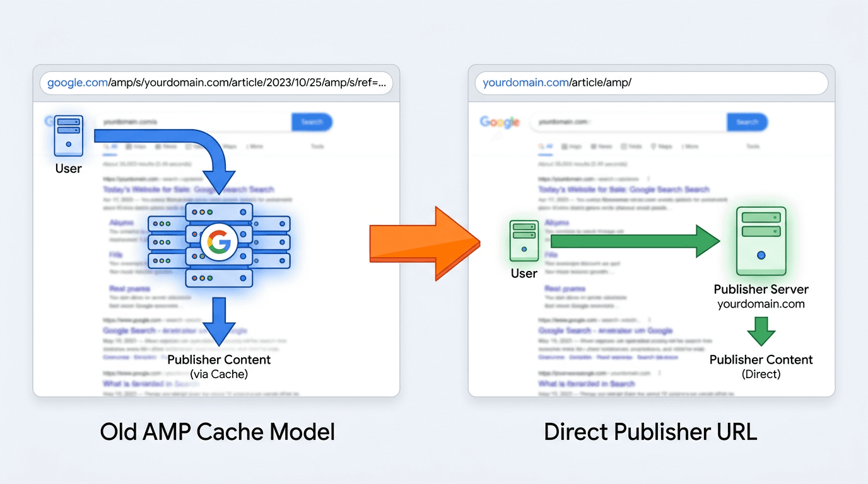Click the Google G logo on cache servers
The width and height of the screenshot is (868, 484).
point(219,242)
